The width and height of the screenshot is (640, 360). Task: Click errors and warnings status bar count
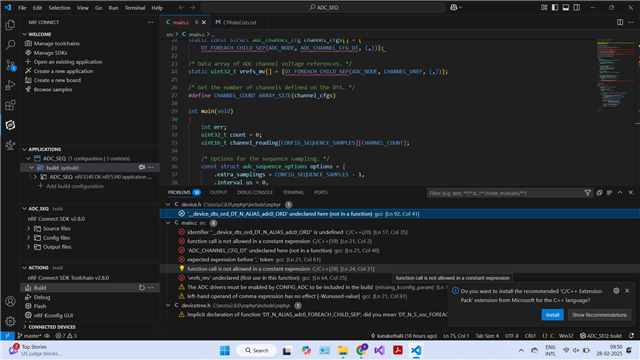tap(66, 336)
